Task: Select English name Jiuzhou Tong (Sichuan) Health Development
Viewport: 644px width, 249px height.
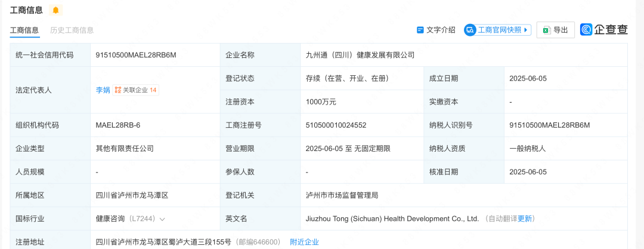Action: click(392, 219)
